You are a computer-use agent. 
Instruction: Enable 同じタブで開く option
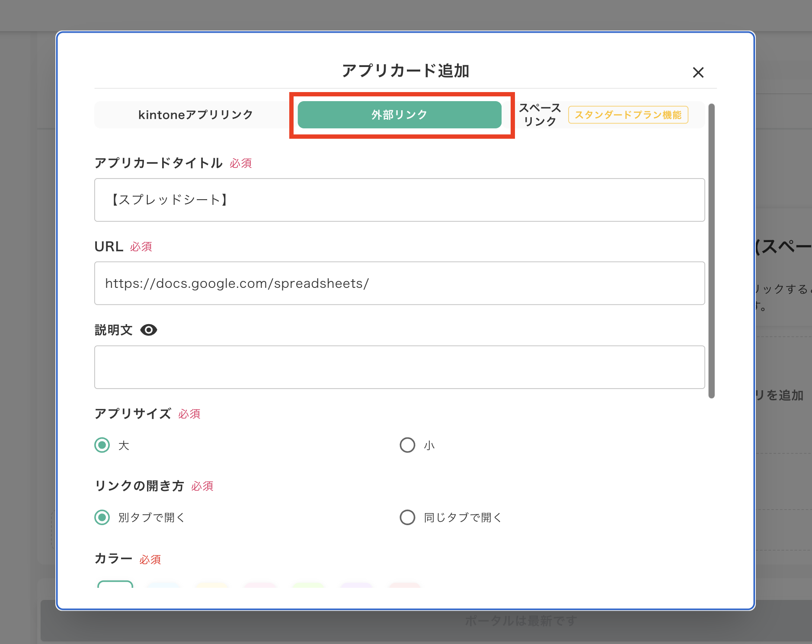(x=407, y=517)
